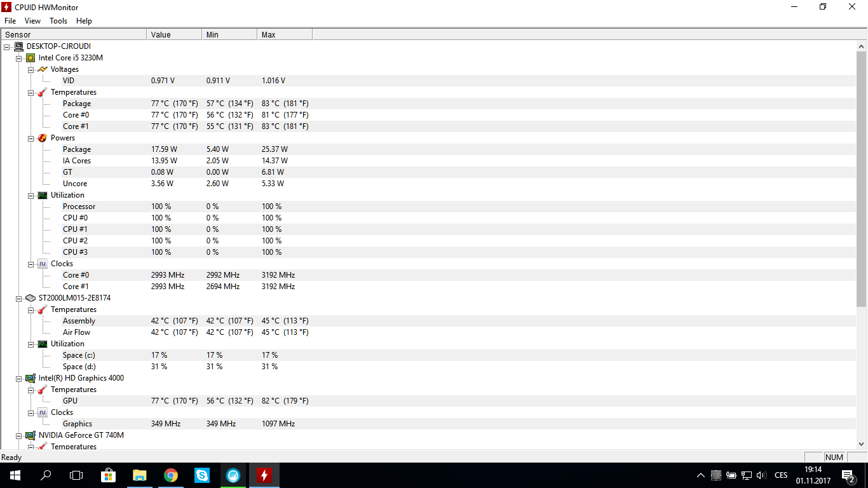This screenshot has width=868, height=488.
Task: Collapse the CPU Utilization section
Action: pyautogui.click(x=31, y=195)
